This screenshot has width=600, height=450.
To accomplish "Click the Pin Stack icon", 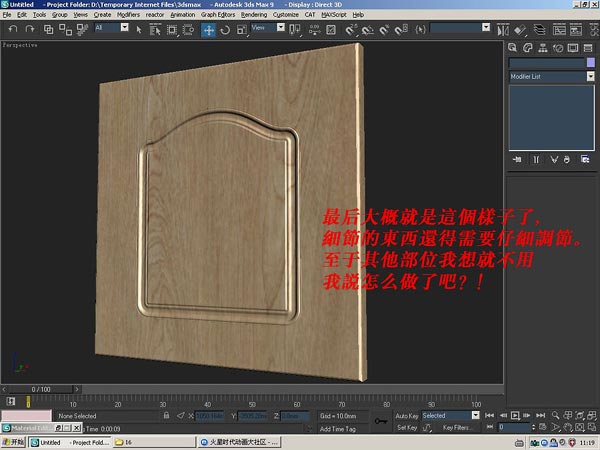I will [x=516, y=158].
